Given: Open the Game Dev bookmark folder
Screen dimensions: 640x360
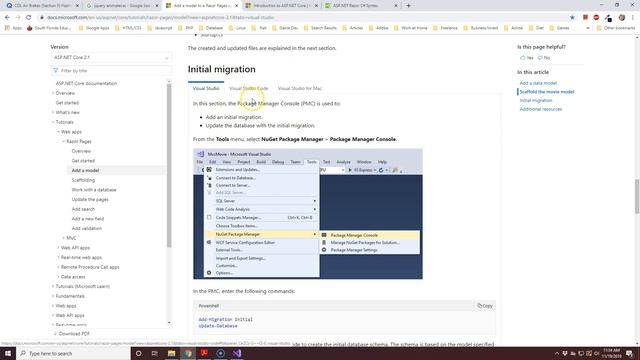Looking at the screenshot, I should coord(285,28).
